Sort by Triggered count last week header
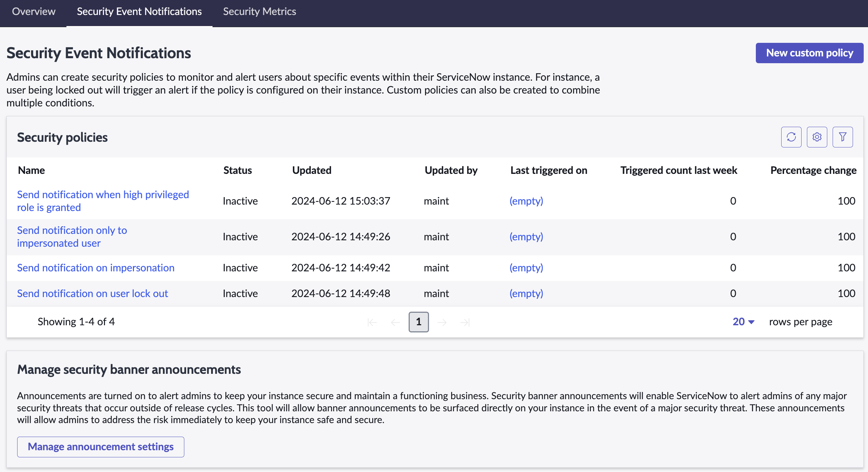The height and width of the screenshot is (472, 868). (679, 170)
